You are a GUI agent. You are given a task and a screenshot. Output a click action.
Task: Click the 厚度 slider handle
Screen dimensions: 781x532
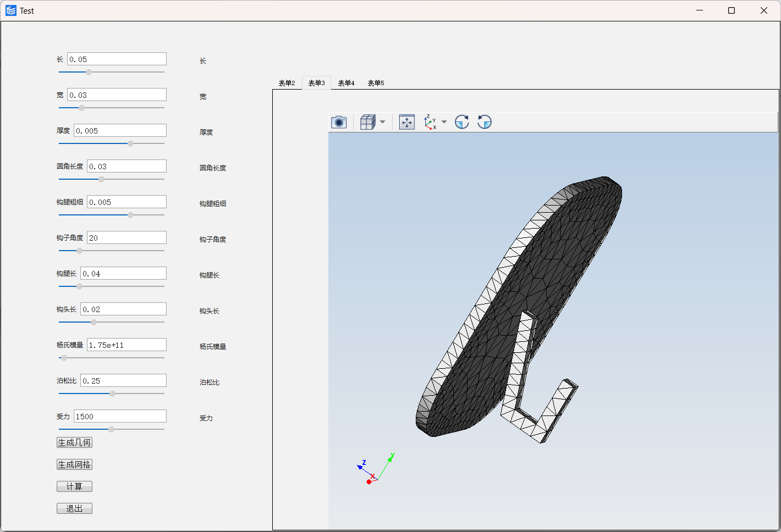click(x=130, y=143)
